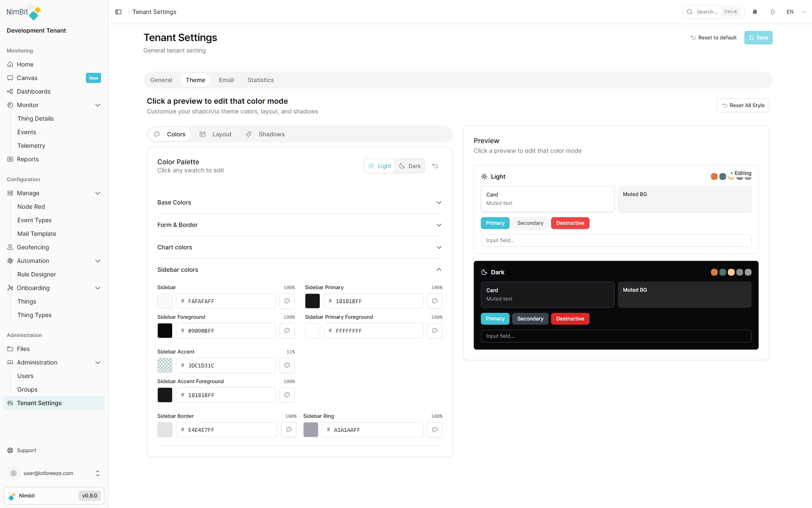Toggle light/dark theme via sun icon
The width and height of the screenshot is (812, 508).
click(773, 11)
